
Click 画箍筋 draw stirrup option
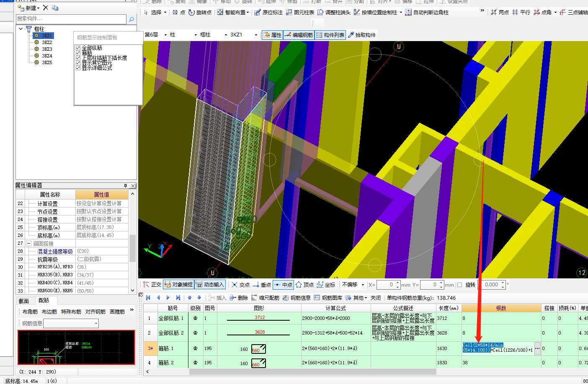point(117,312)
